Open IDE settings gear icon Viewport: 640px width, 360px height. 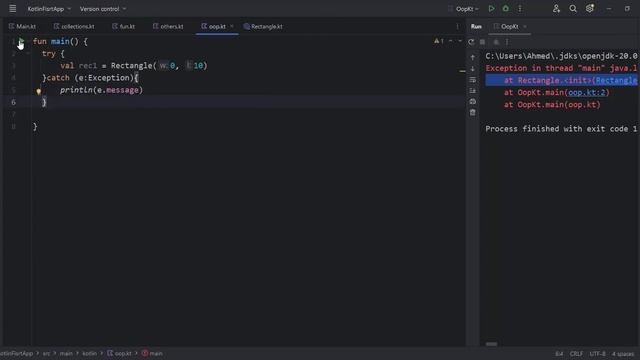point(590,9)
